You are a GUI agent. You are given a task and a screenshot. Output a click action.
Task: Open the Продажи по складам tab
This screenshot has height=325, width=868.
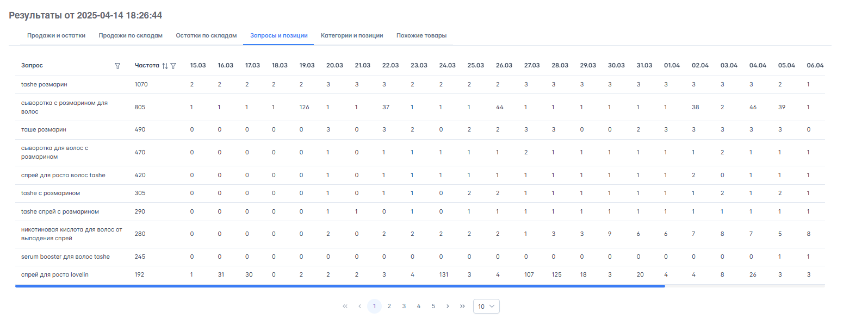pos(131,35)
